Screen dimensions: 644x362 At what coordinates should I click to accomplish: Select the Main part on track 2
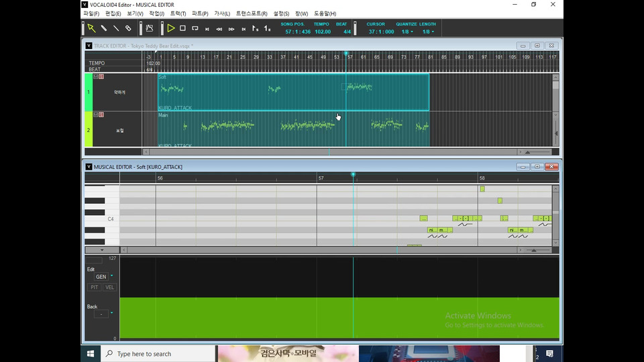click(x=294, y=129)
